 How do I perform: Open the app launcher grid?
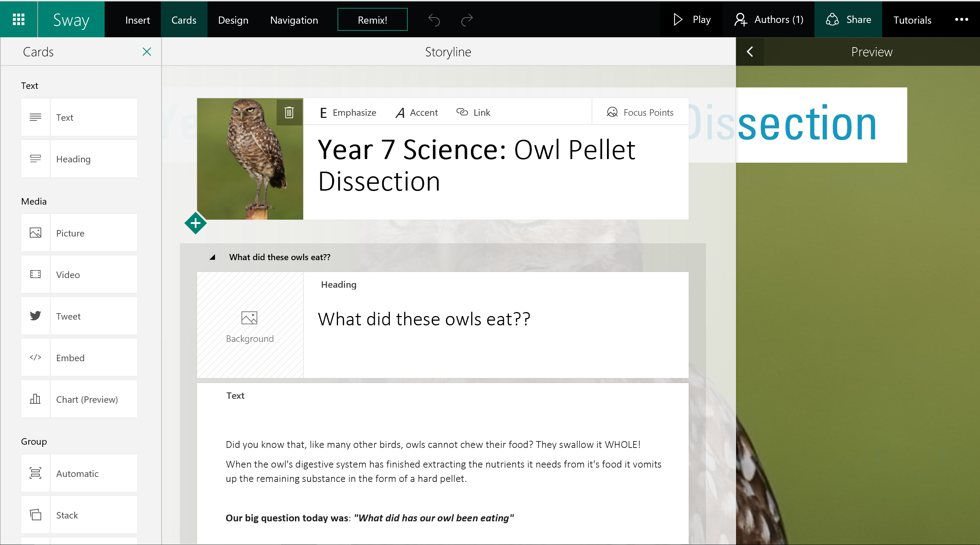click(19, 19)
